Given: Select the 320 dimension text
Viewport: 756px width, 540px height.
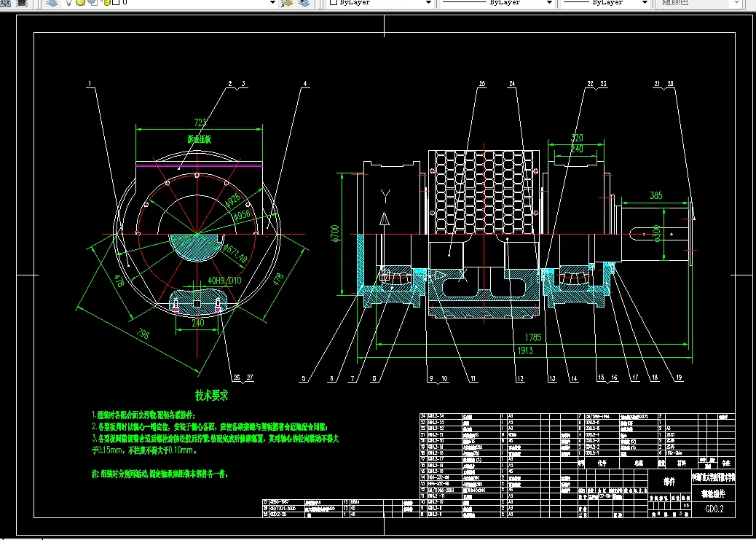Looking at the screenshot, I should tap(577, 138).
